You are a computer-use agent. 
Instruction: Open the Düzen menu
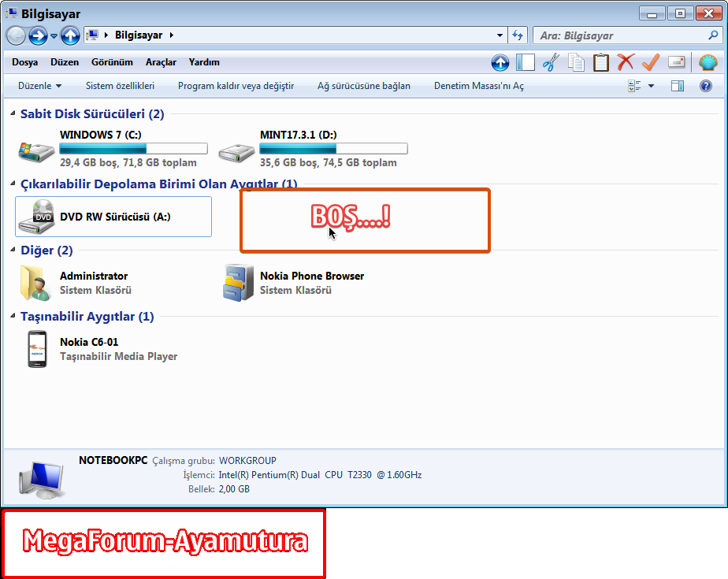[x=65, y=62]
